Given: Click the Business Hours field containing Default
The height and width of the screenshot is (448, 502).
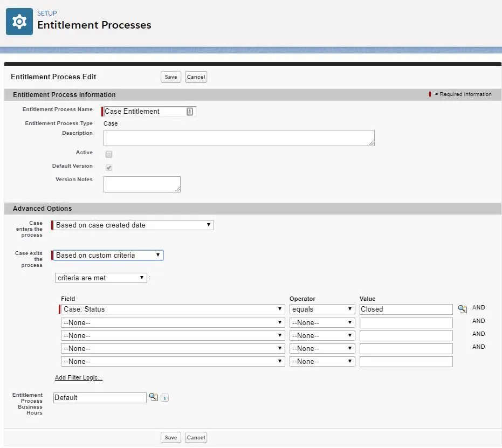Looking at the screenshot, I should [x=100, y=398].
